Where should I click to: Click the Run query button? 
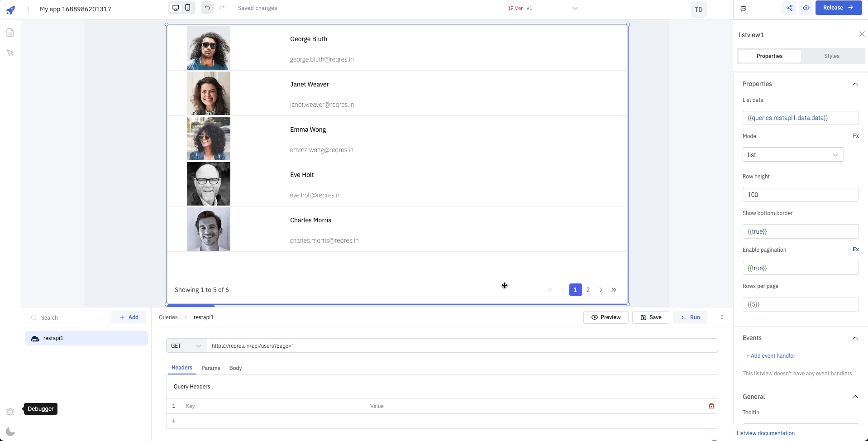tap(690, 317)
